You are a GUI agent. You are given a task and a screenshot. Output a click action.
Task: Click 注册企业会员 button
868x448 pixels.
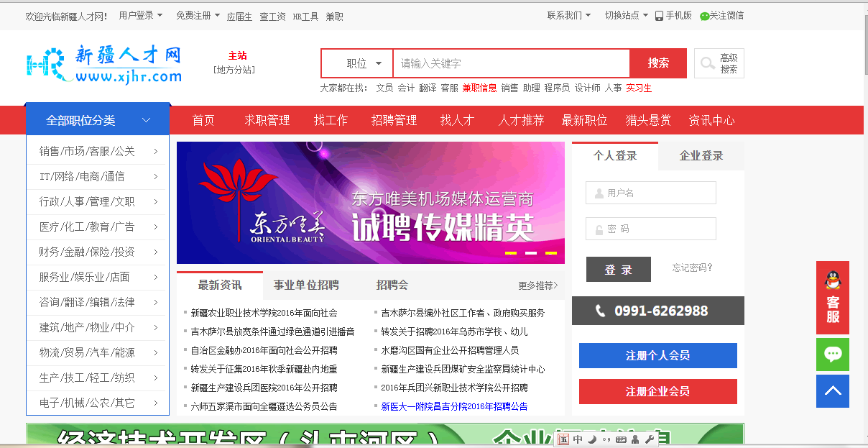pyautogui.click(x=658, y=391)
